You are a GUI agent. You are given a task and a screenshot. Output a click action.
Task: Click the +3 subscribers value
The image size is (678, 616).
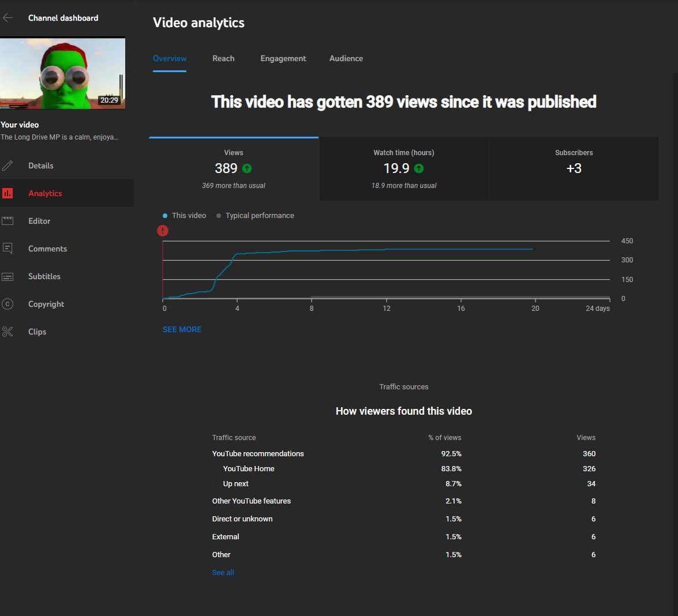point(574,168)
